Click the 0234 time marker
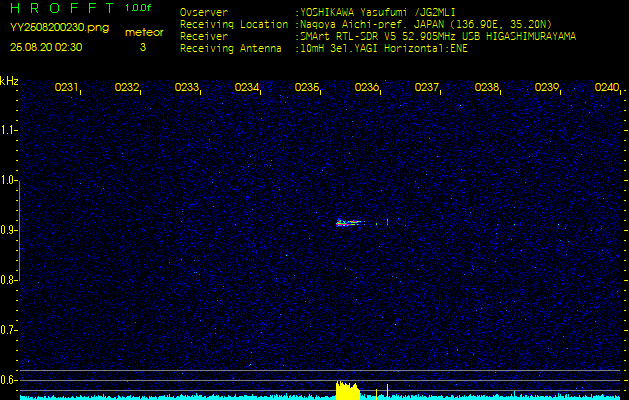Screen dimensions: 629x400 point(247,87)
